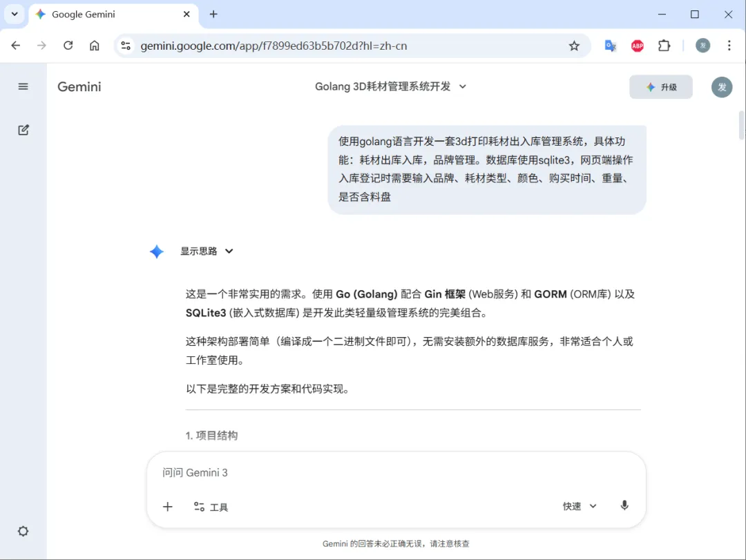Viewport: 746px width, 560px height.
Task: Focus the 问问 Gemini 3 prompt field
Action: (x=396, y=472)
